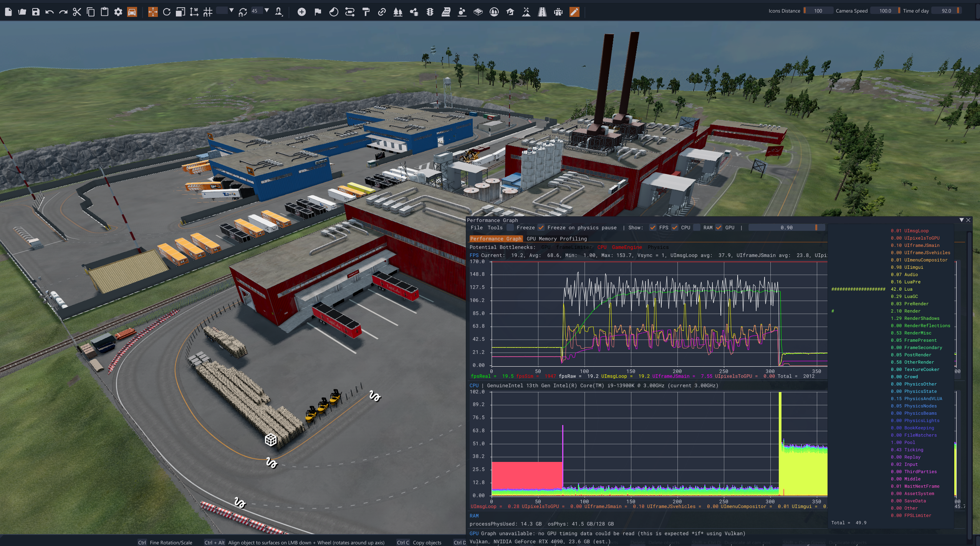Click the orange pencil edit icon
980x546 pixels.
coord(574,12)
